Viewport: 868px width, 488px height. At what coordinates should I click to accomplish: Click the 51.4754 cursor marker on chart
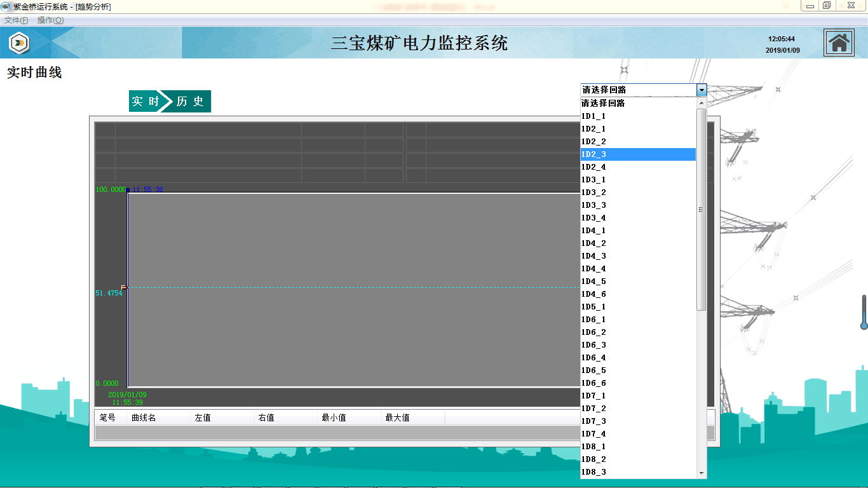click(124, 288)
